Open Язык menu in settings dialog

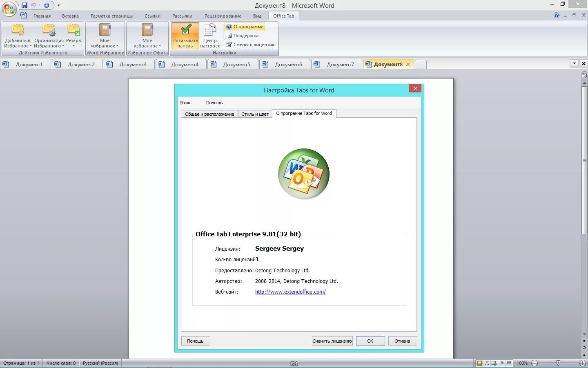pyautogui.click(x=185, y=103)
